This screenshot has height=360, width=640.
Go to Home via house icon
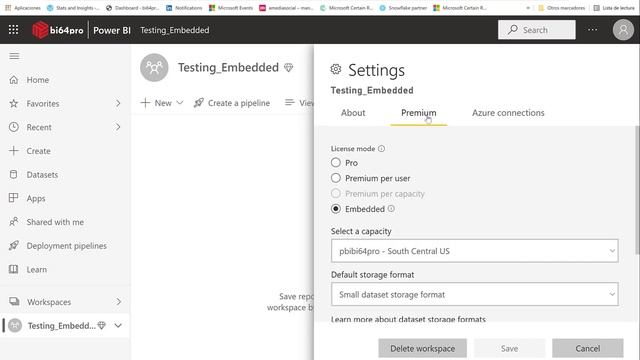tap(14, 80)
